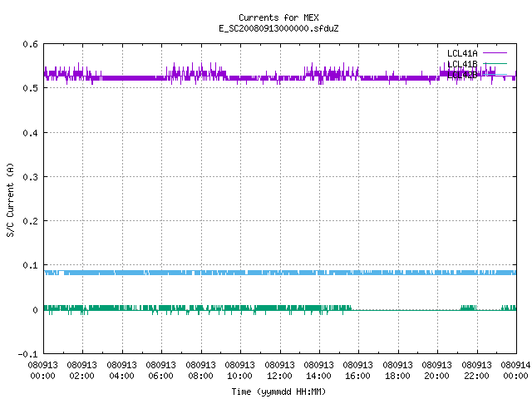
Task: Click the x-axis tick 080913 10:00
Action: [x=239, y=371]
